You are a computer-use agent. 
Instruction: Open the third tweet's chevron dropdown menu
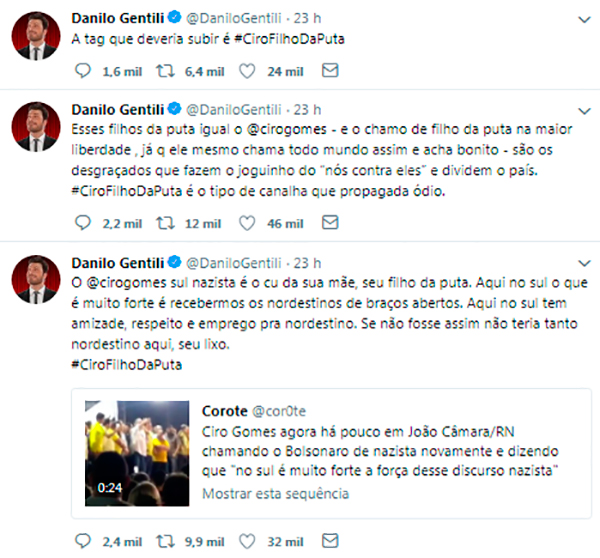pos(584,263)
